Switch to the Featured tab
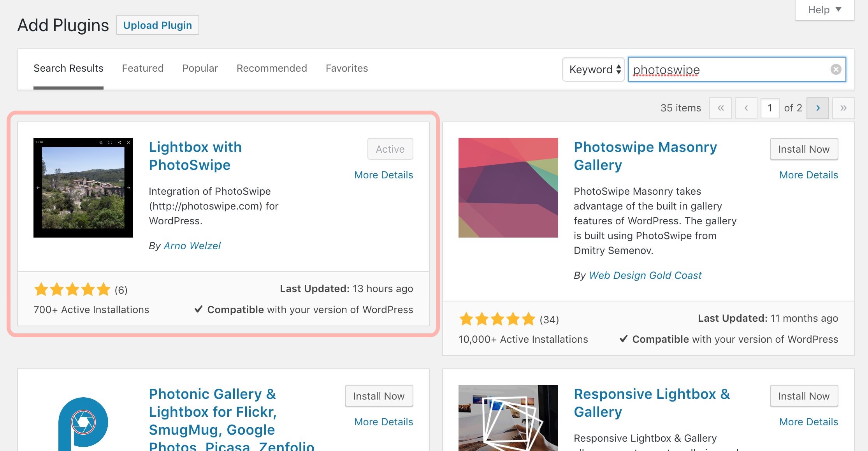The height and width of the screenshot is (451, 868). coord(143,68)
